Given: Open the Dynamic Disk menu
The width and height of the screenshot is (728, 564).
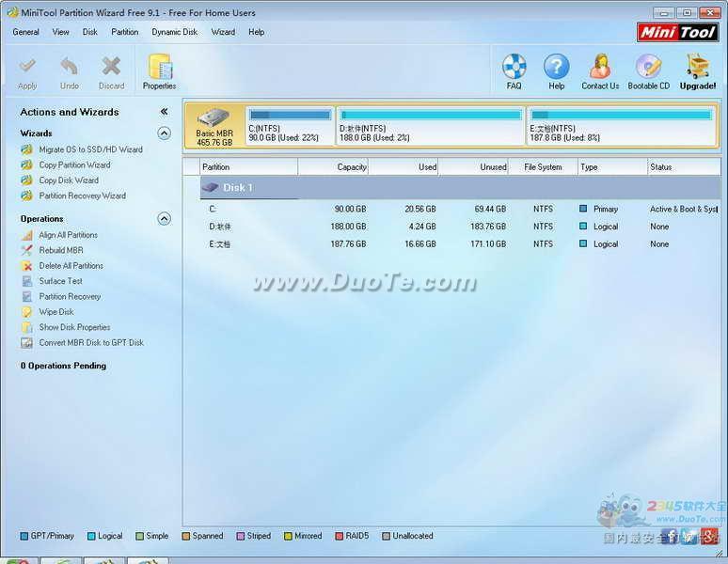Looking at the screenshot, I should (x=174, y=32).
